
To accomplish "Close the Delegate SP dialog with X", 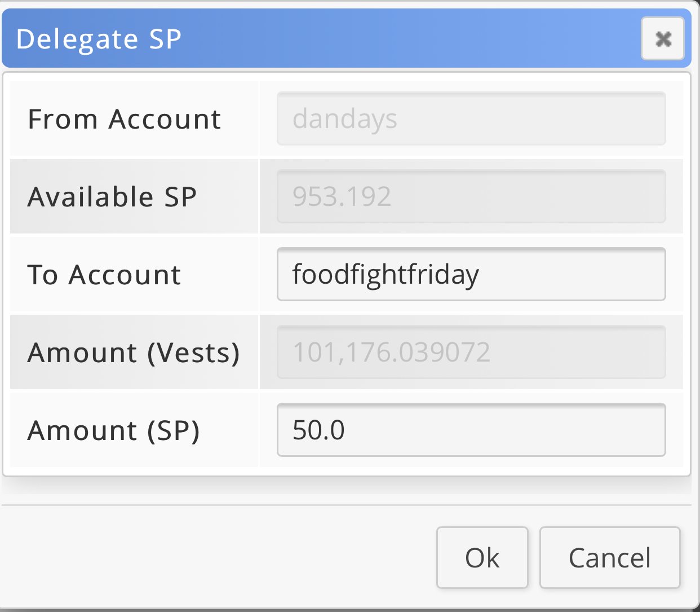I will (662, 39).
